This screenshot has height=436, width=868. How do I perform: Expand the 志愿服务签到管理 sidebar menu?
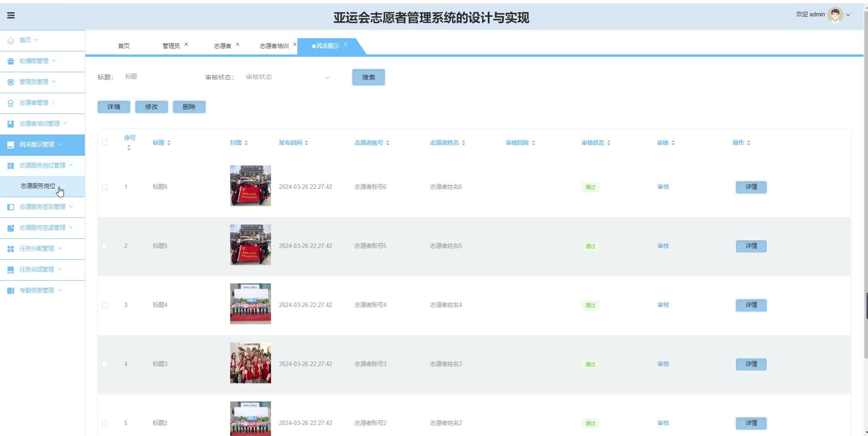click(42, 207)
